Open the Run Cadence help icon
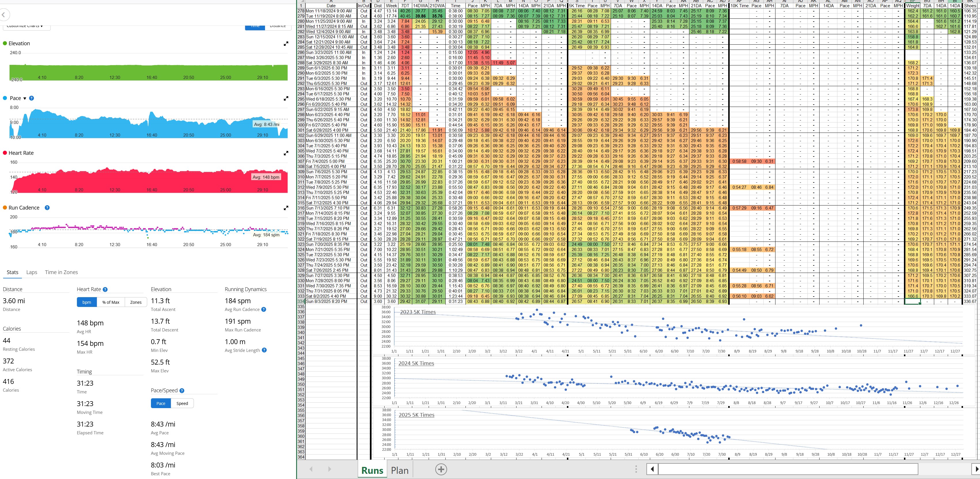 [47, 208]
